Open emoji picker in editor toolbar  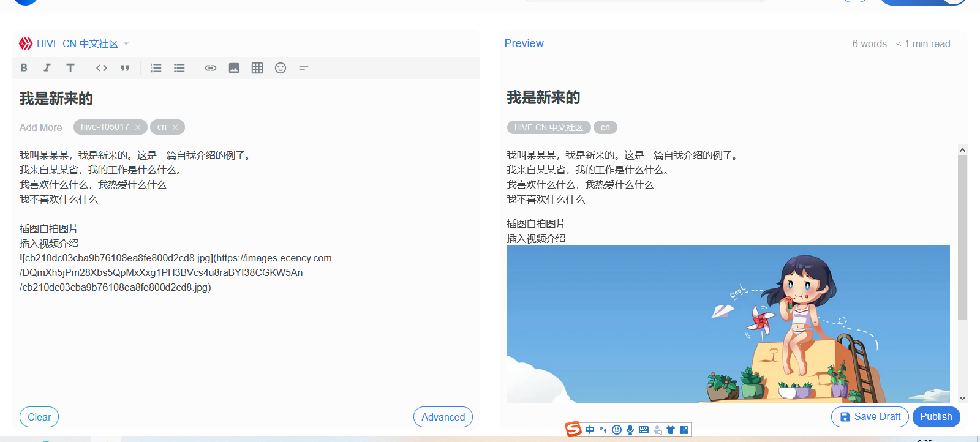click(281, 68)
